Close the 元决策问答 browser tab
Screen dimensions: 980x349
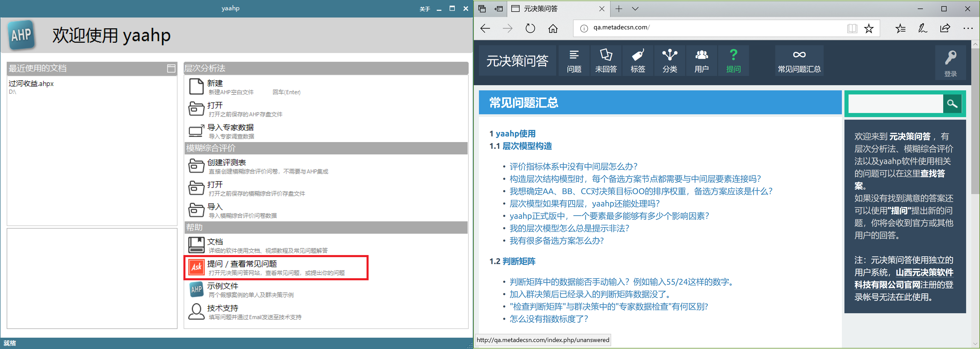(x=601, y=8)
